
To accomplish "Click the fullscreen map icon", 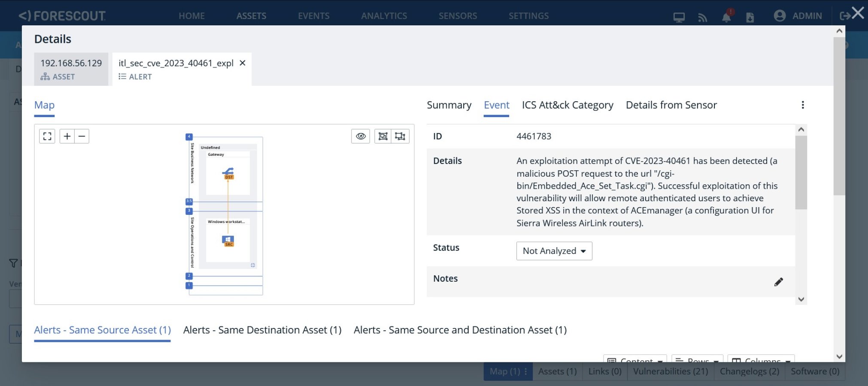I will coord(47,136).
